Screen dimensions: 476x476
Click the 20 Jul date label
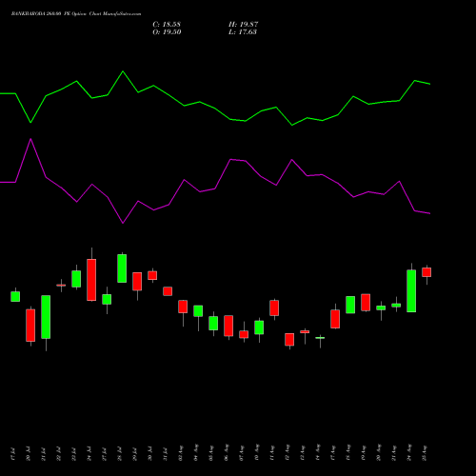[x=28, y=454]
